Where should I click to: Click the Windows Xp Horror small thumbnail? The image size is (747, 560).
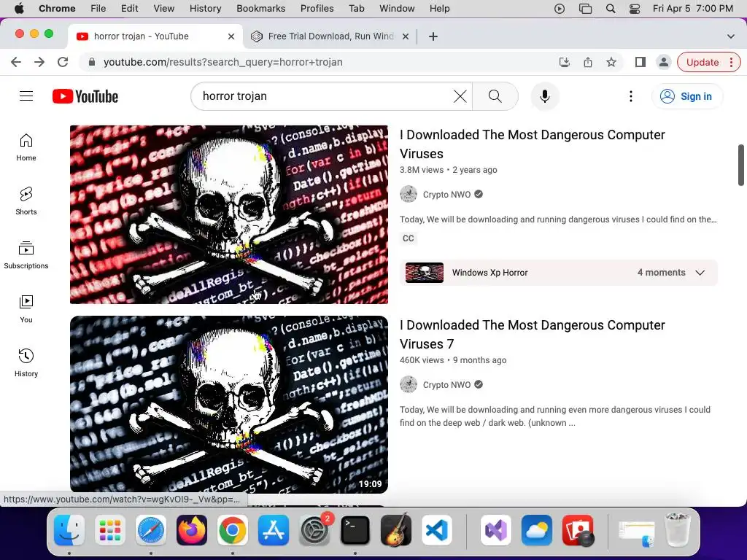(x=424, y=273)
